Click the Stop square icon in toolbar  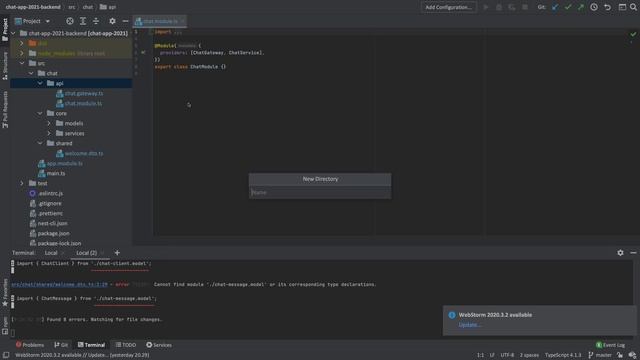[525, 7]
